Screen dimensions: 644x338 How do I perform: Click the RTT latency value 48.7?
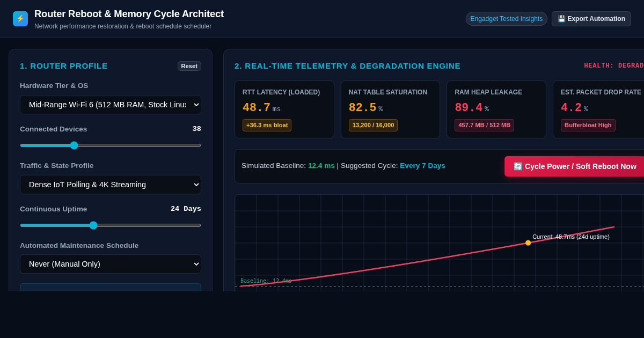coord(257,108)
